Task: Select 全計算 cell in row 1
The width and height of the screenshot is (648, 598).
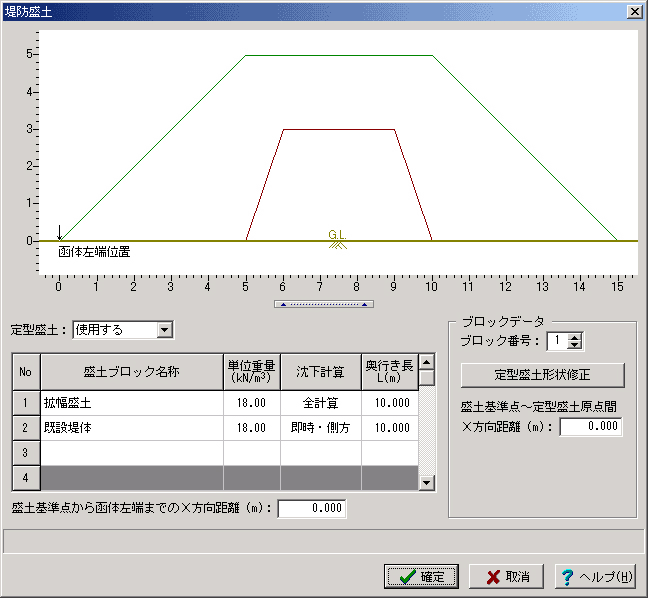Action: click(321, 403)
